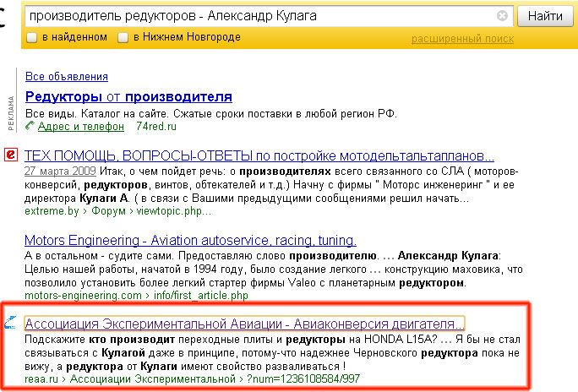Screen dimensions: 578x392
Task: Click the Найти search button
Action: pos(545,16)
